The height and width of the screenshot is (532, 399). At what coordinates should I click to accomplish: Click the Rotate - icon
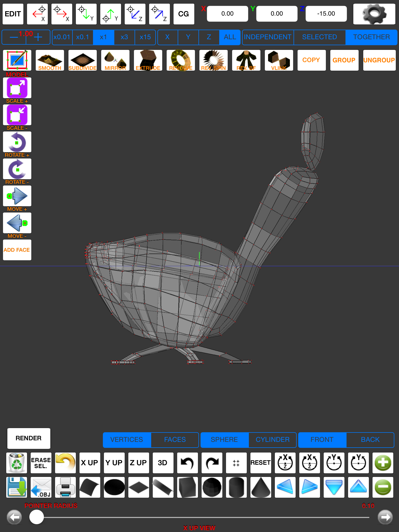click(x=17, y=169)
